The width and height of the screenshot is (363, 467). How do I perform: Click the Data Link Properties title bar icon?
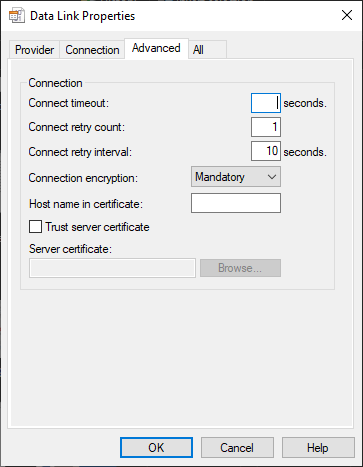tap(17, 16)
